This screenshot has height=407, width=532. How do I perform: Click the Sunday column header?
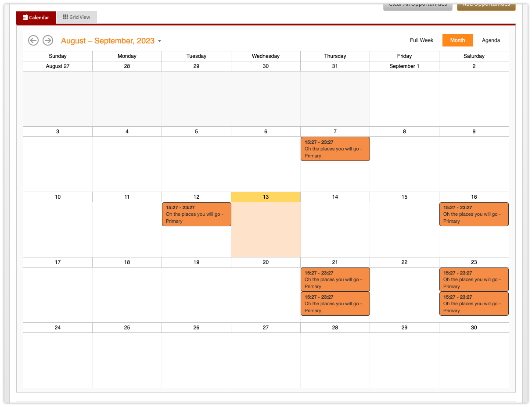pyautogui.click(x=58, y=56)
